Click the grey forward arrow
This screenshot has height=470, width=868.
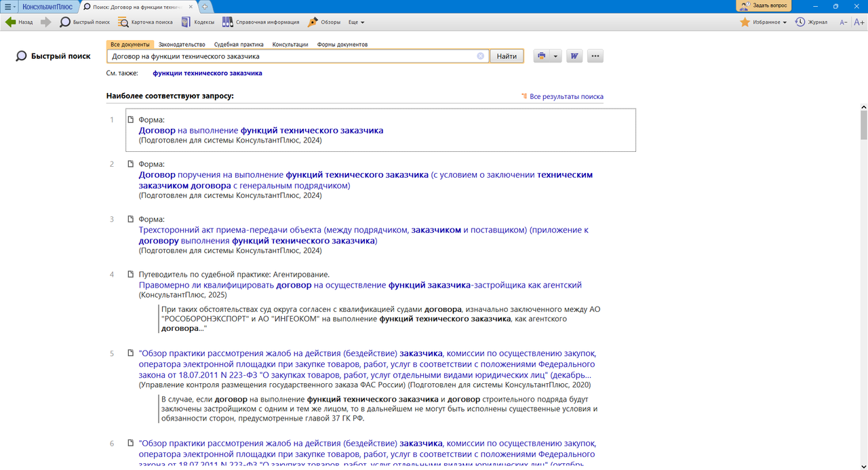45,22
